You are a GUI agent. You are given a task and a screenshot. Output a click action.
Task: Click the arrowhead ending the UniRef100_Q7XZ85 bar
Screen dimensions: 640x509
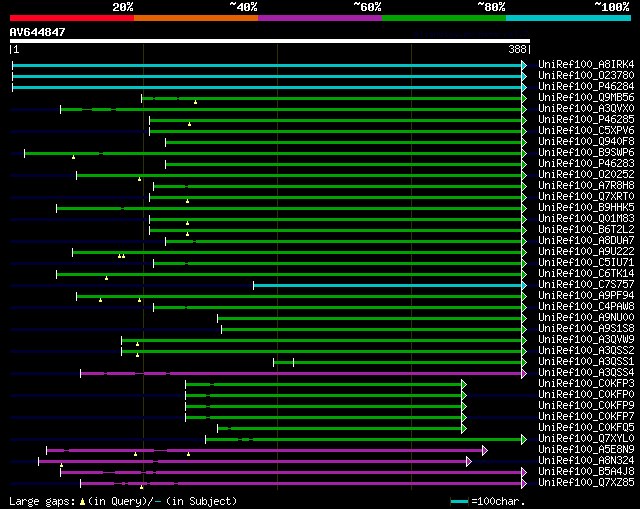[524, 484]
